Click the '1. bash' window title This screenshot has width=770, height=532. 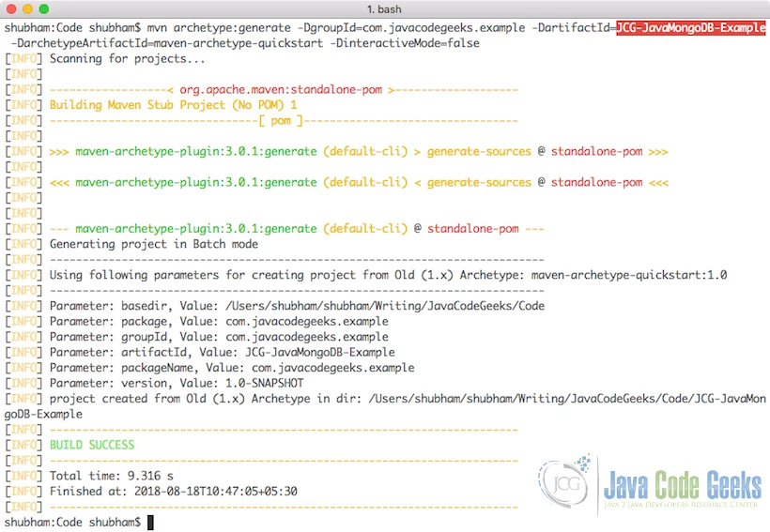point(384,9)
